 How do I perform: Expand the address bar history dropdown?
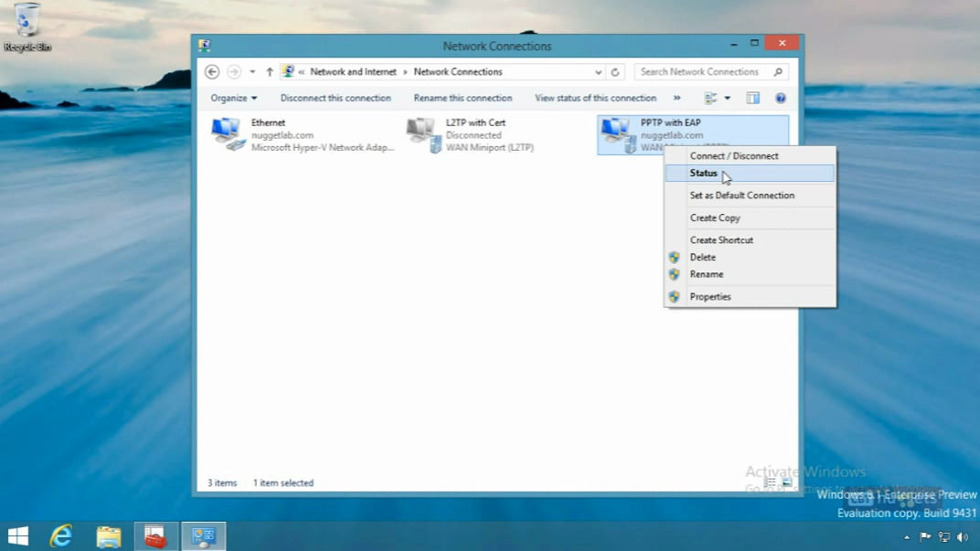(598, 72)
